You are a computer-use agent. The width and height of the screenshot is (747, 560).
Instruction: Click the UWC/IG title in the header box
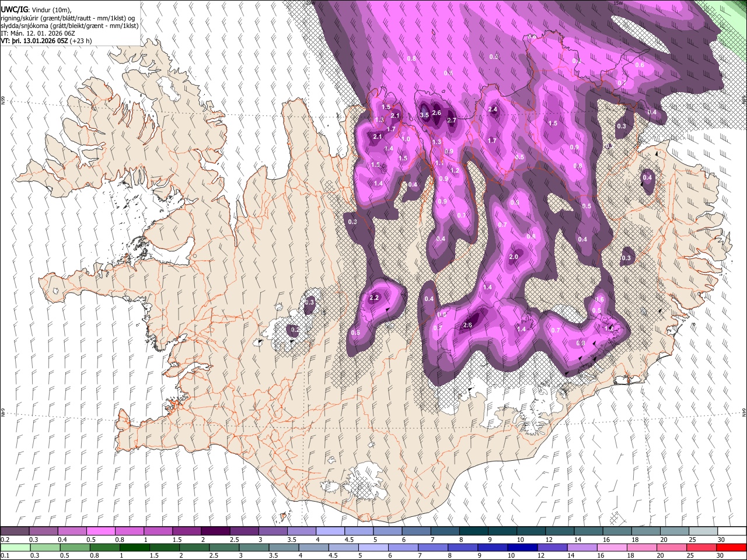point(13,9)
